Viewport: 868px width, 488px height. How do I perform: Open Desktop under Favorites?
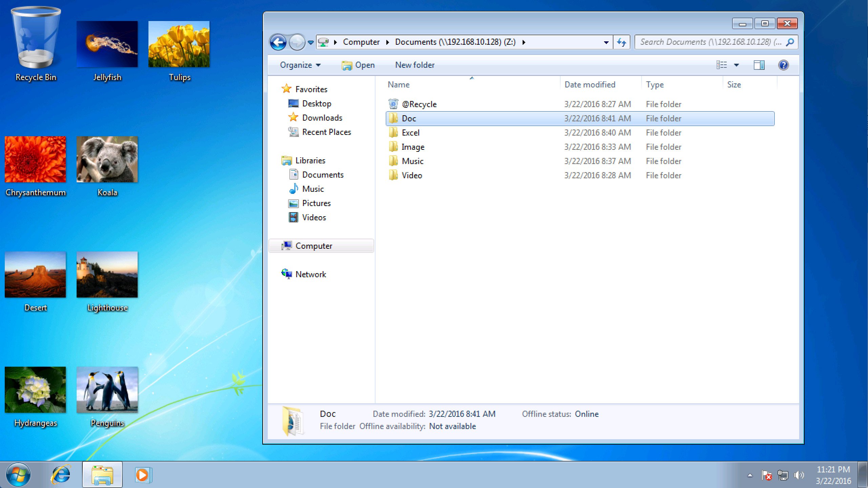click(310, 103)
